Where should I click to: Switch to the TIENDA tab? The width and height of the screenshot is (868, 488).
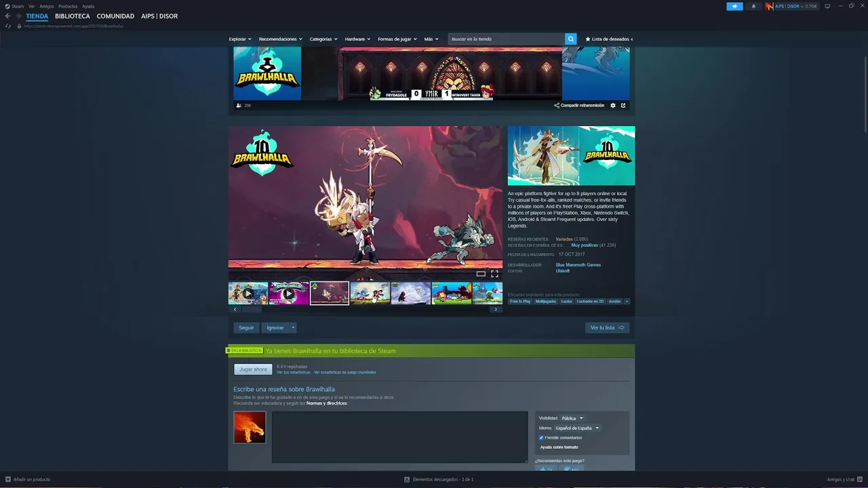click(37, 16)
